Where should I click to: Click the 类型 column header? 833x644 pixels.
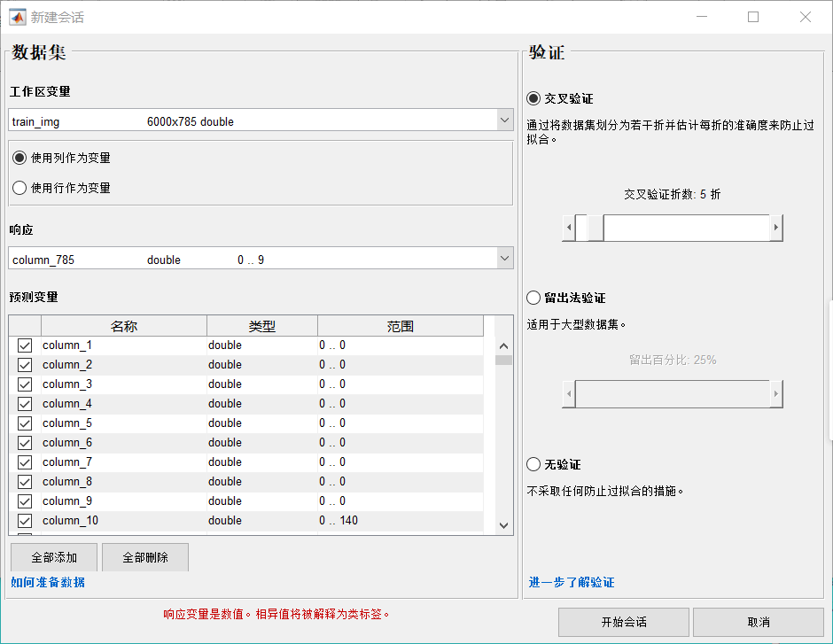click(x=262, y=326)
